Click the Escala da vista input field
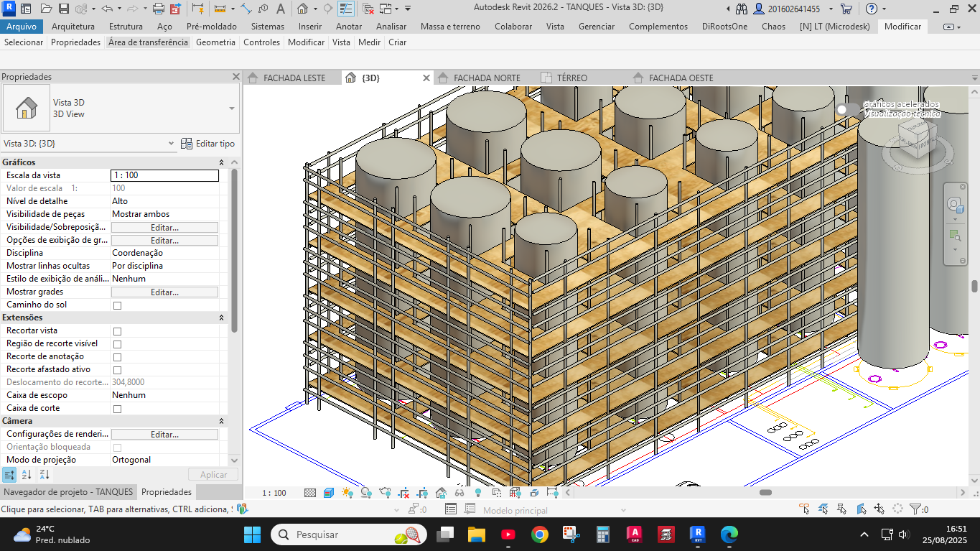This screenshot has height=551, width=980. tap(164, 175)
